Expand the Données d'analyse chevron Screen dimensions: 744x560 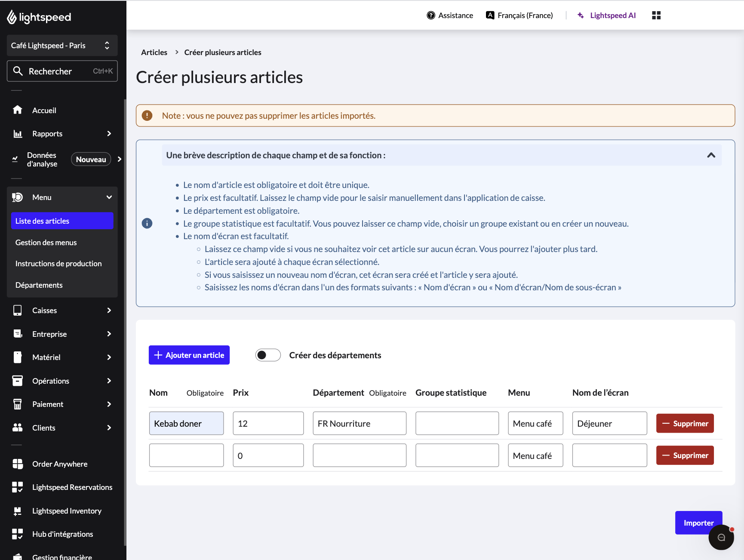[120, 159]
